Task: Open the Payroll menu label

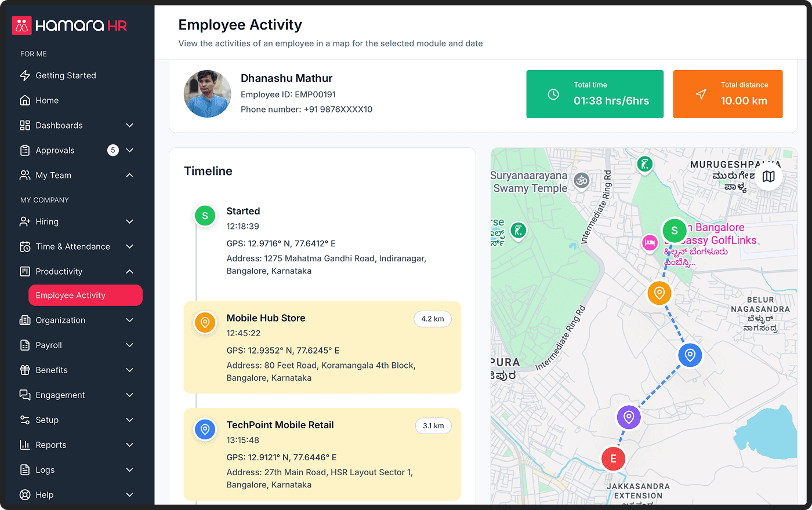Action: [49, 345]
